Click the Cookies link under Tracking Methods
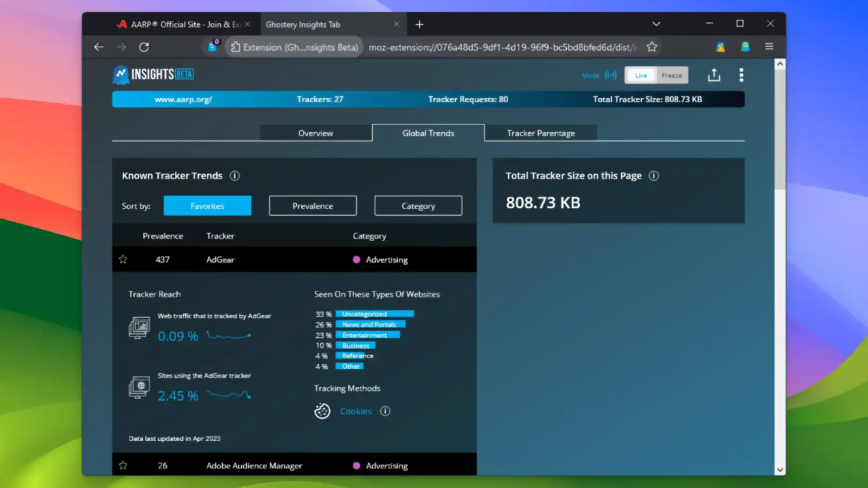868x488 pixels. (x=355, y=411)
